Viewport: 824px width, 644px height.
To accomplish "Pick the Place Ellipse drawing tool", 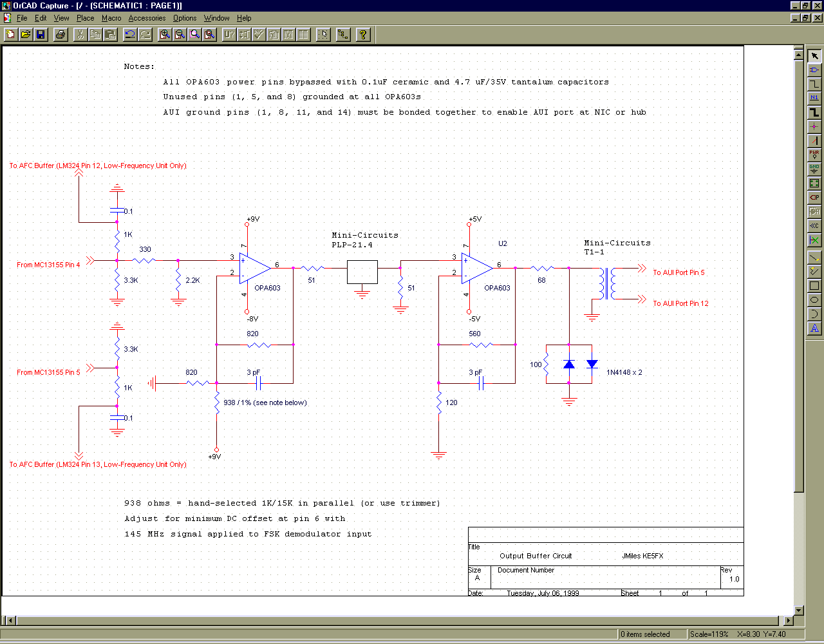I will [814, 300].
